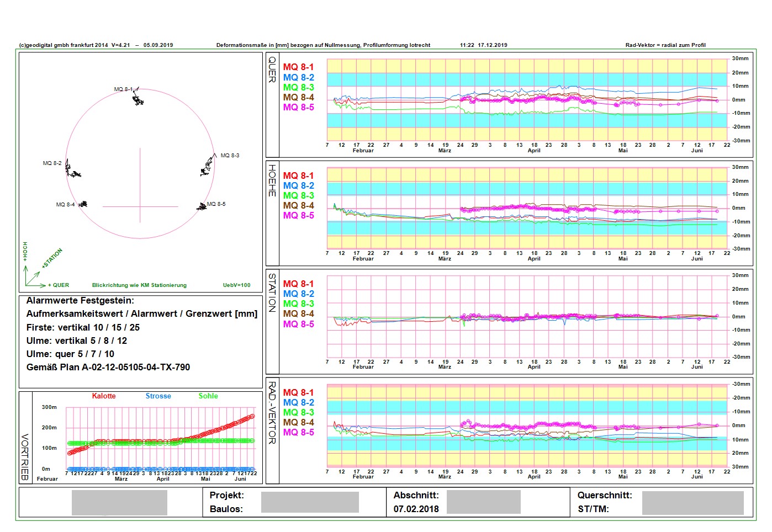This screenshot has height=532, width=772.
Task: Select the QUER chart vertical title
Action: (272, 70)
